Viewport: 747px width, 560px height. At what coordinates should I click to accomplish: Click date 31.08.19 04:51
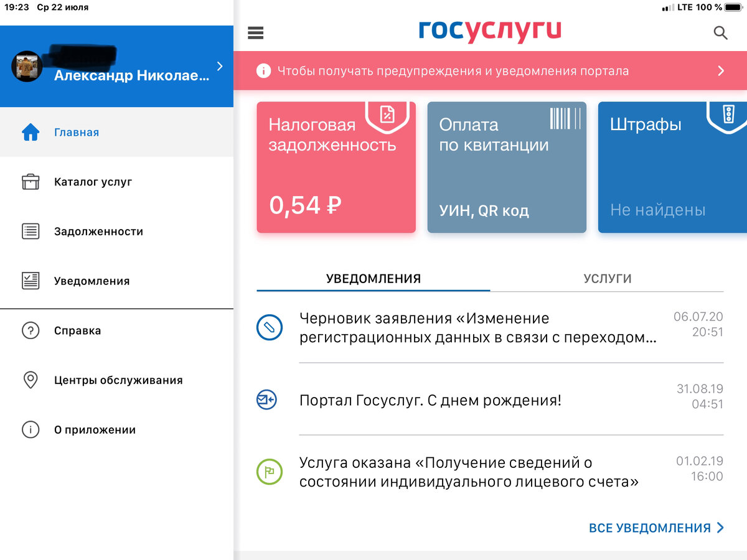pyautogui.click(x=700, y=396)
